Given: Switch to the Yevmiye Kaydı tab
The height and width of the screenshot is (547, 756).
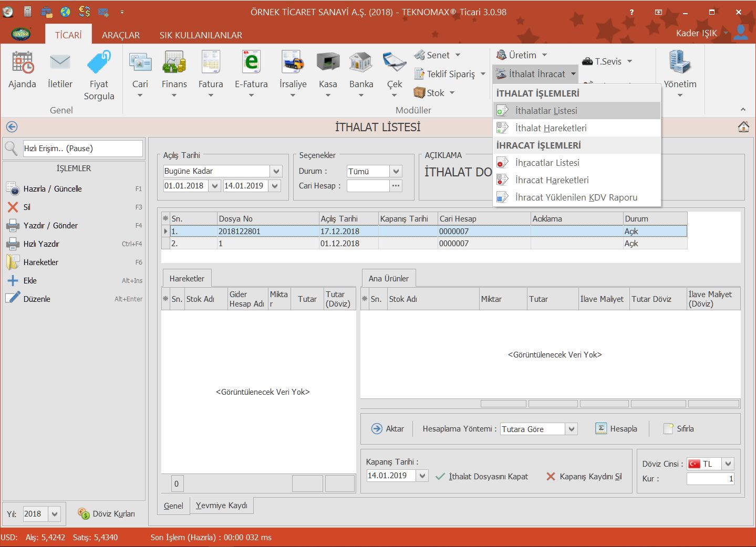Looking at the screenshot, I should click(221, 506).
